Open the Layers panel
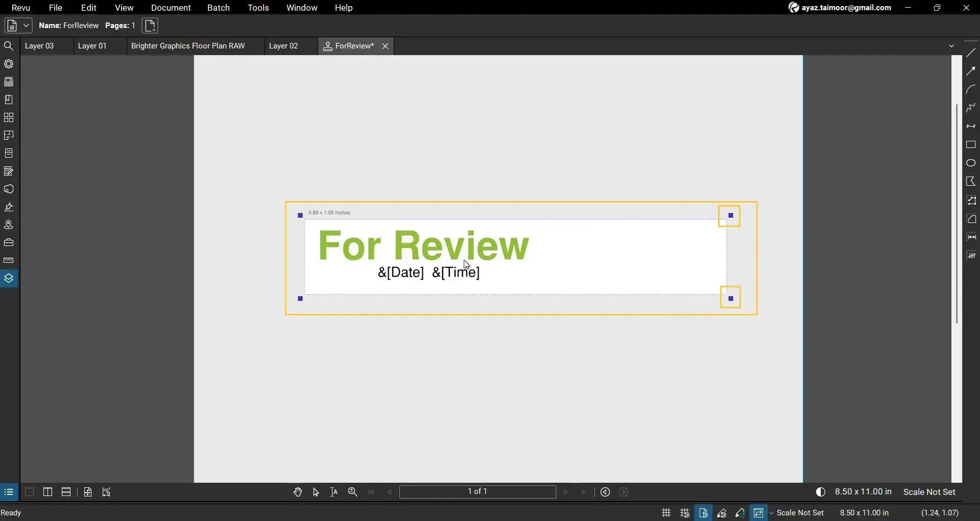The image size is (980, 521). [9, 279]
